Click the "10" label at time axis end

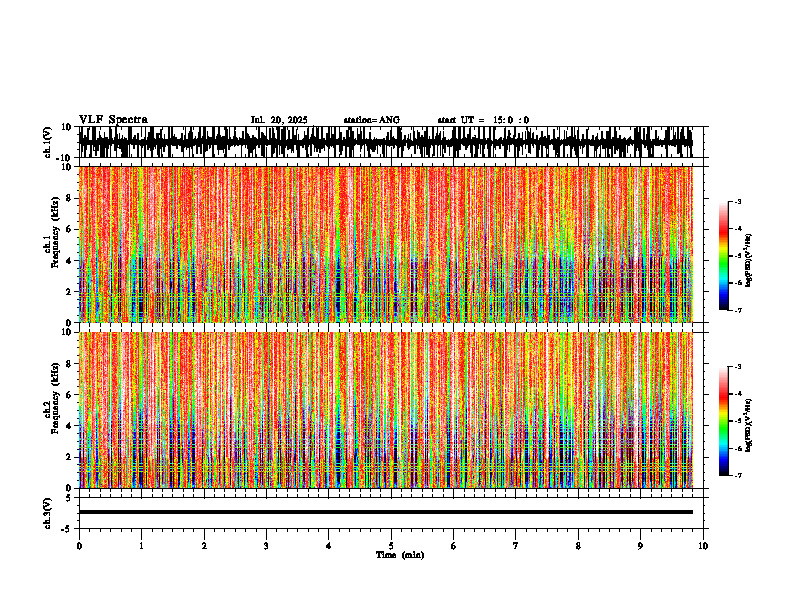point(703,546)
